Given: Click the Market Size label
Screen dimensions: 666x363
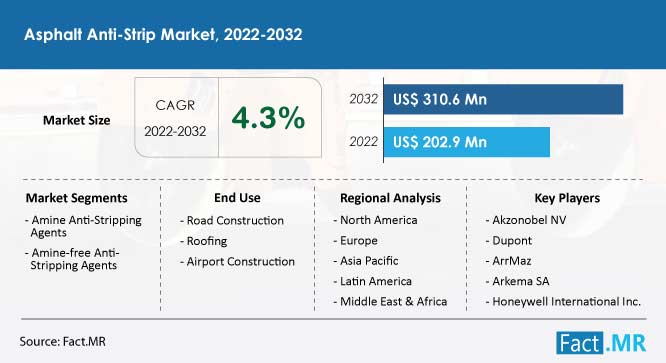Looking at the screenshot, I should [x=76, y=120].
